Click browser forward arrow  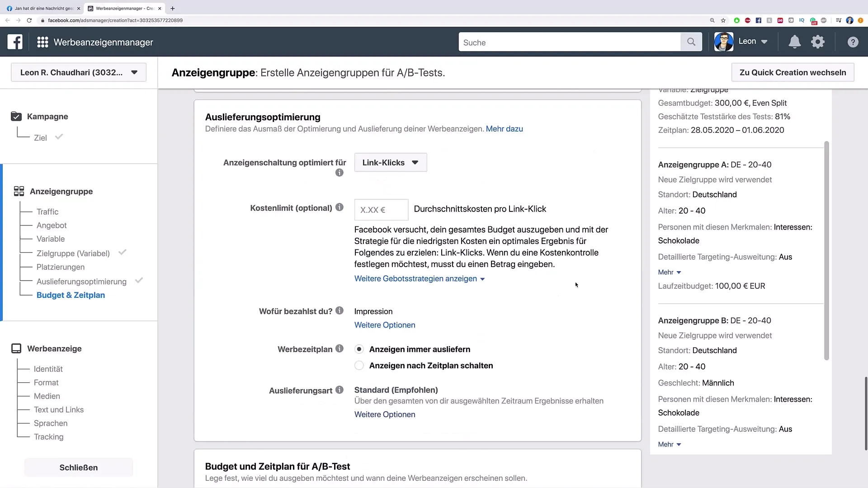pyautogui.click(x=18, y=20)
